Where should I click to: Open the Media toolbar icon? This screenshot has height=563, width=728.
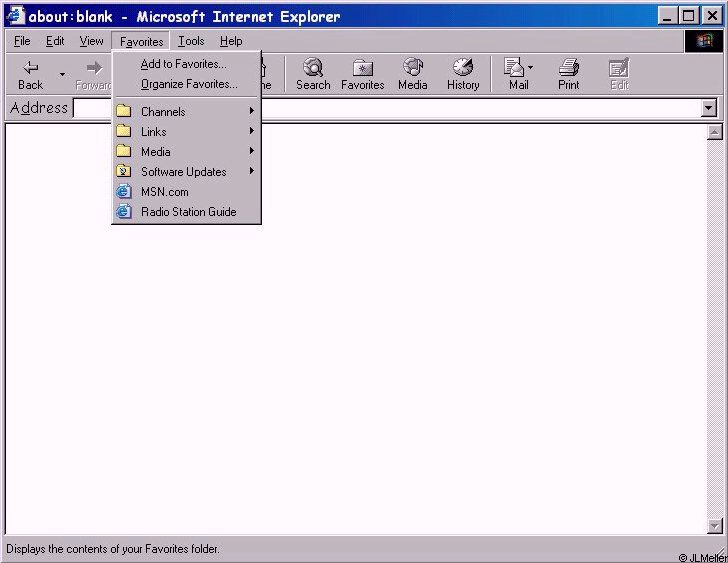pyautogui.click(x=413, y=67)
